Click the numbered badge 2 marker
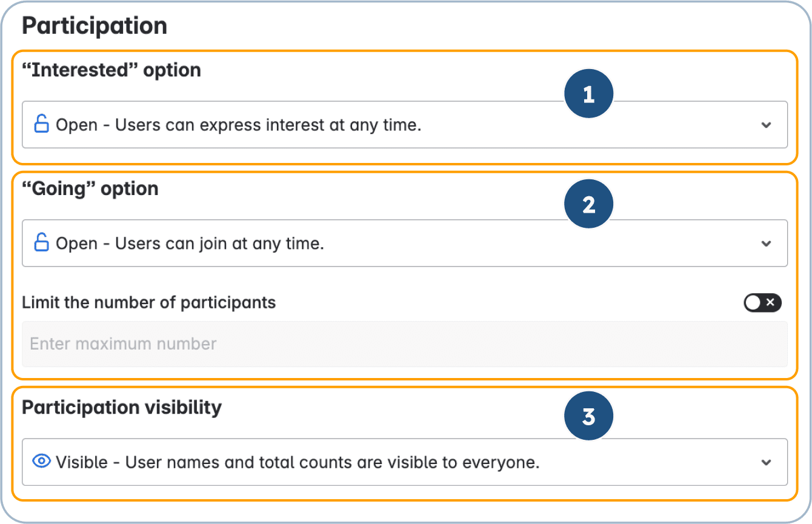Viewport: 812px width, 524px height. coord(588,205)
